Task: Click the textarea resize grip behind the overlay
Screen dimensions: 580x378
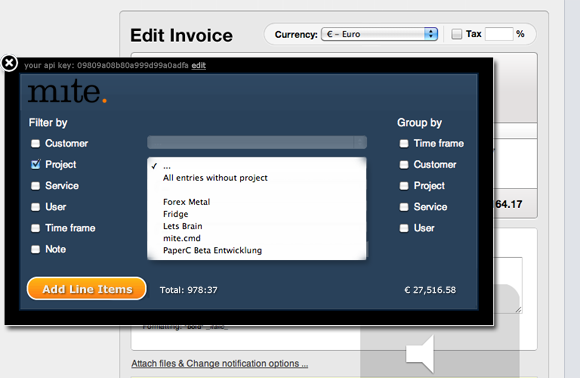Action: click(519, 310)
